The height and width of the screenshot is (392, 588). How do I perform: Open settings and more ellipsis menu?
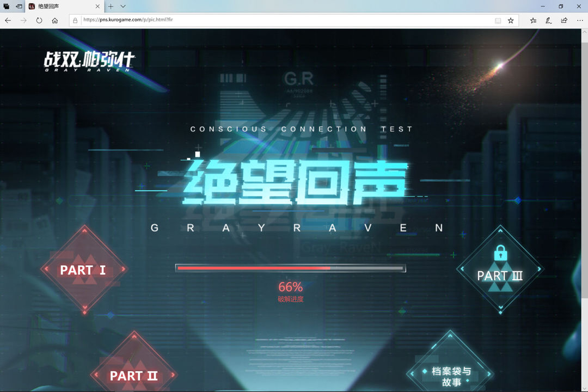580,21
